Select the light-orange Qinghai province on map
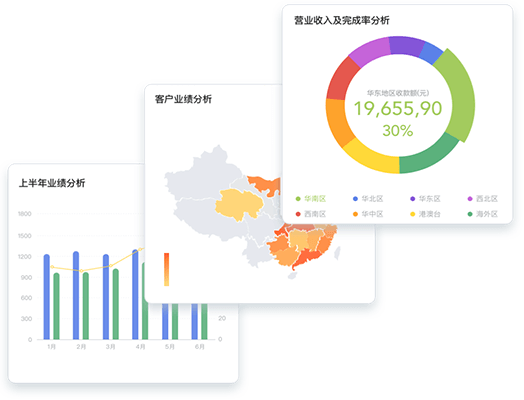Image resolution: width=524 pixels, height=400 pixels. click(239, 204)
